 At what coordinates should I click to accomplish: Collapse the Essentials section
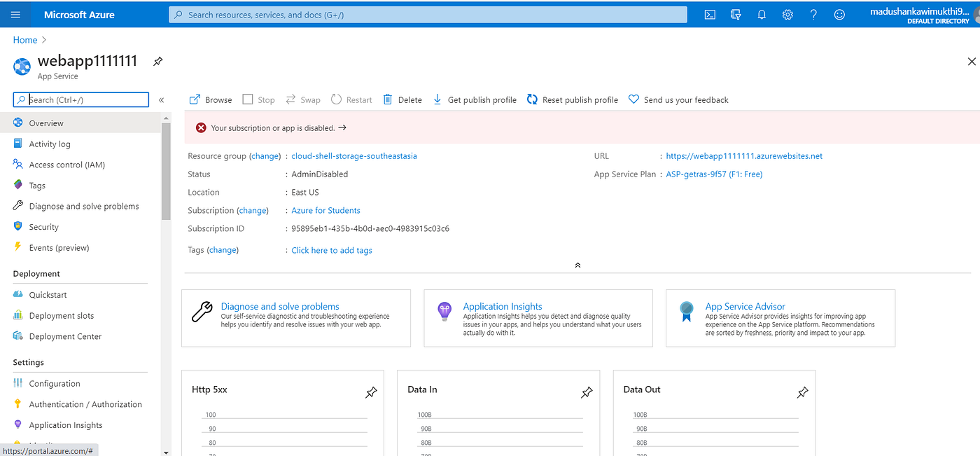(577, 265)
